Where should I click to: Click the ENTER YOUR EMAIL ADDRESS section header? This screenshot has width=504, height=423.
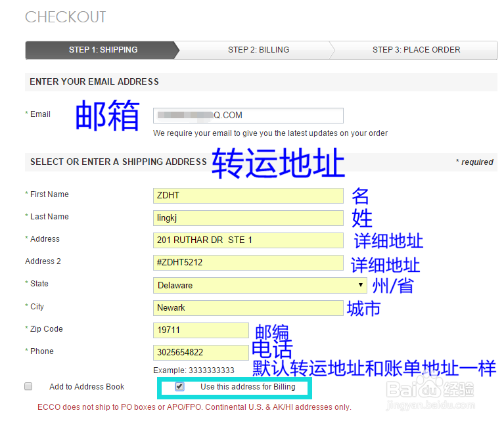click(x=94, y=81)
